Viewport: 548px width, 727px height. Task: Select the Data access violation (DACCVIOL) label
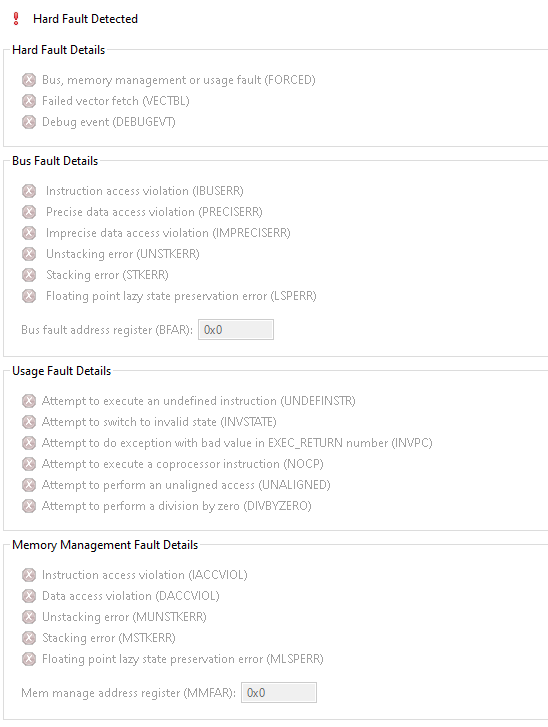coord(131,596)
